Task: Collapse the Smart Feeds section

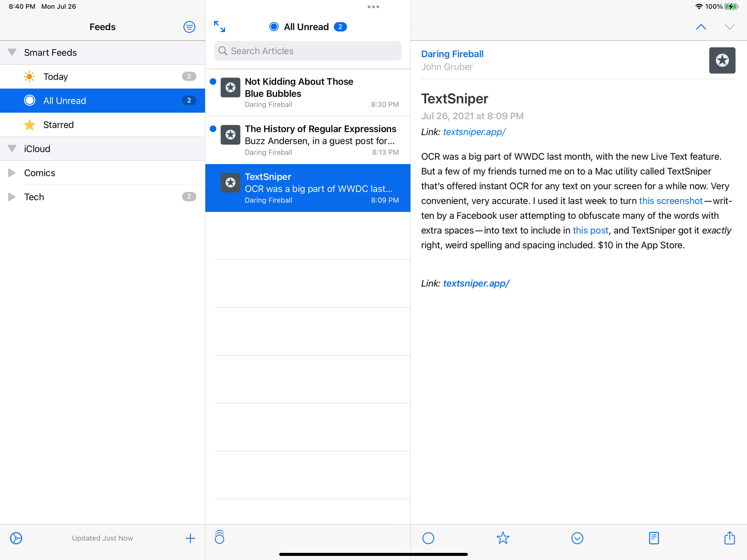Action: pos(12,52)
